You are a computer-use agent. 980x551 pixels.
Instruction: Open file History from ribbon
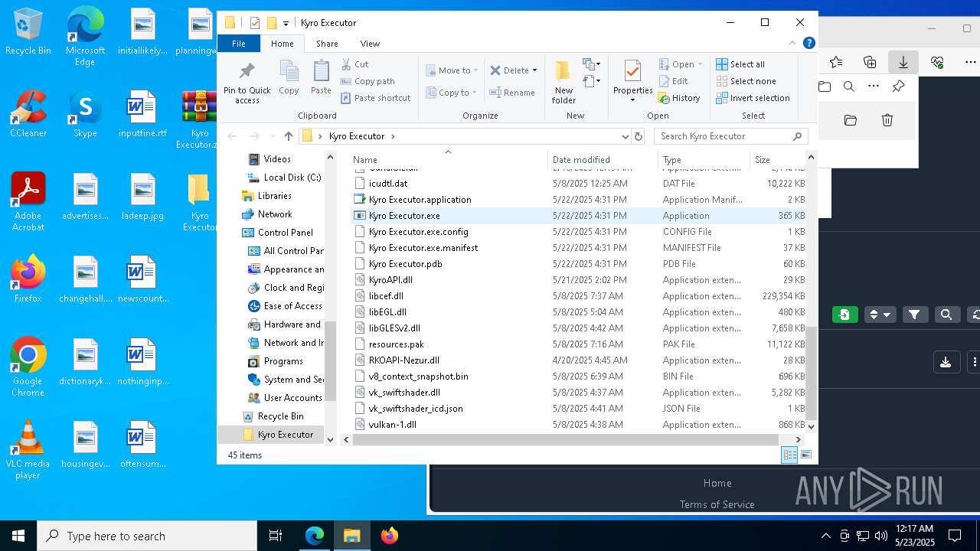point(679,98)
